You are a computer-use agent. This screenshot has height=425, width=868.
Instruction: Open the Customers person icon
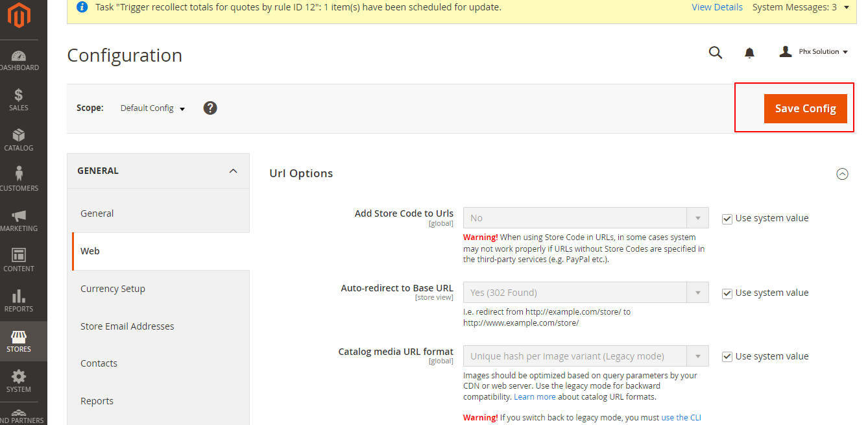pos(19,175)
